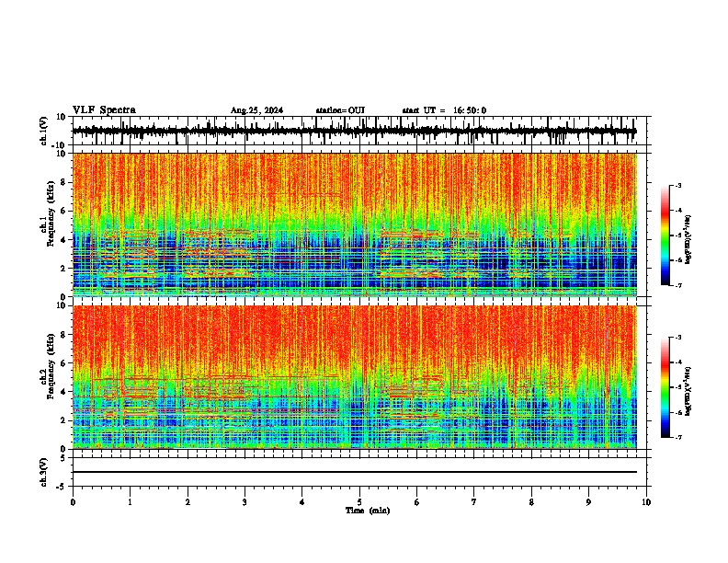Click the "0" tick on the time axis
Image resolution: width=728 pixels, height=563 pixels.
point(73,502)
